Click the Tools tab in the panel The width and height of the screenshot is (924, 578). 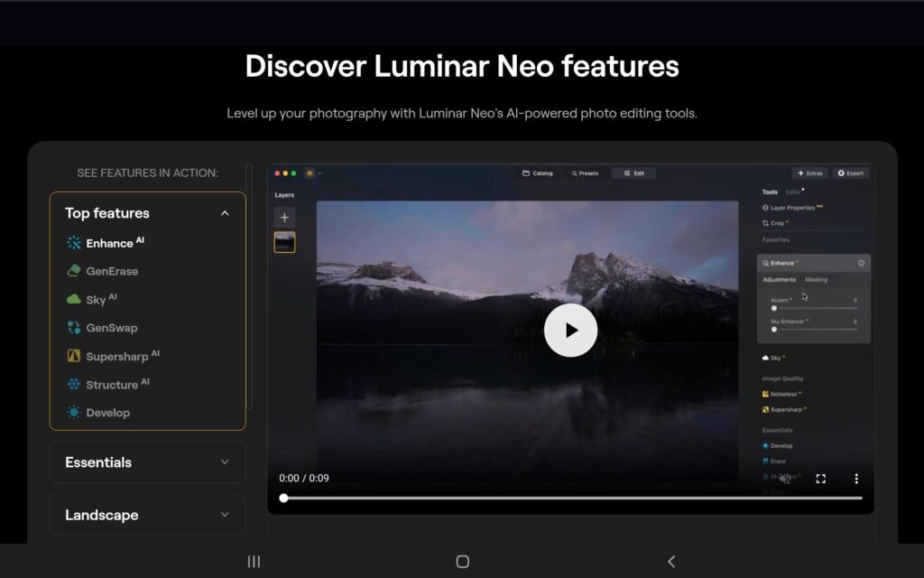(770, 192)
